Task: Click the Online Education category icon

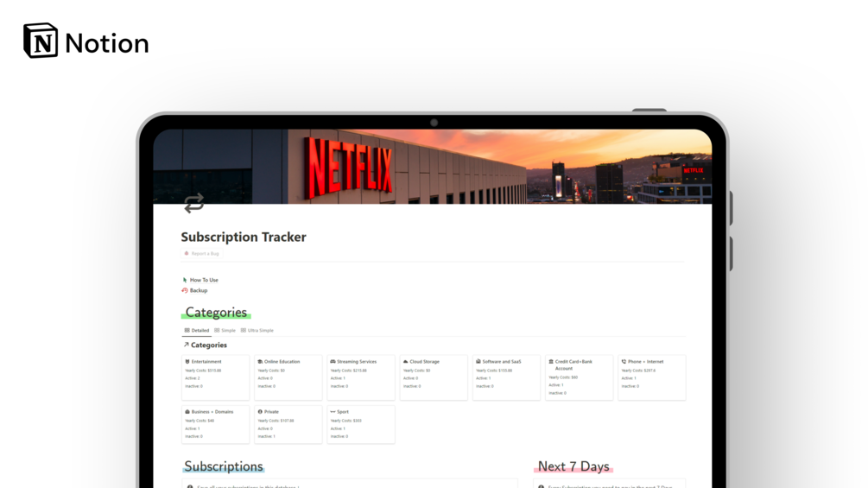Action: (x=260, y=361)
